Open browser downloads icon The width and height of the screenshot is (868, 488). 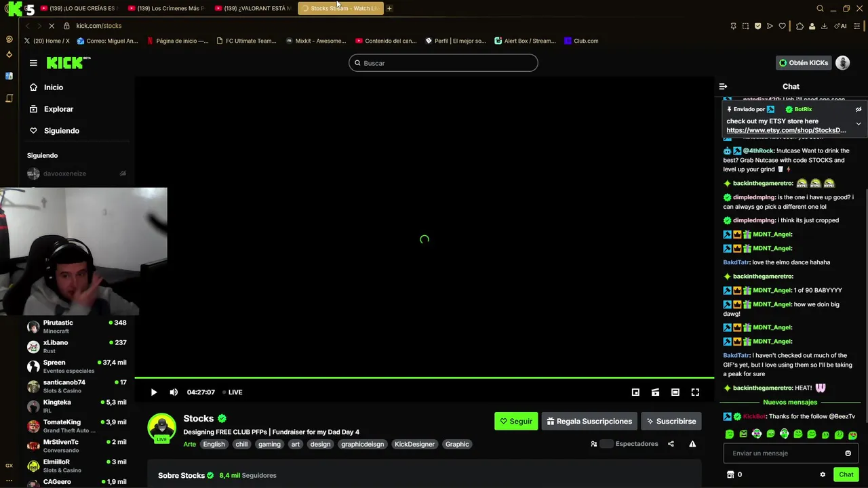point(824,26)
